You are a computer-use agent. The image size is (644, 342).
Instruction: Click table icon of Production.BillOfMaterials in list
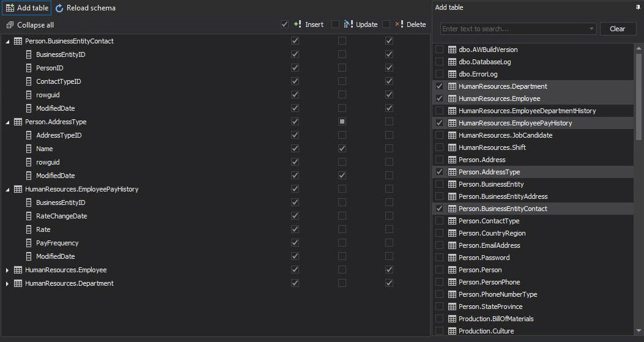452,319
